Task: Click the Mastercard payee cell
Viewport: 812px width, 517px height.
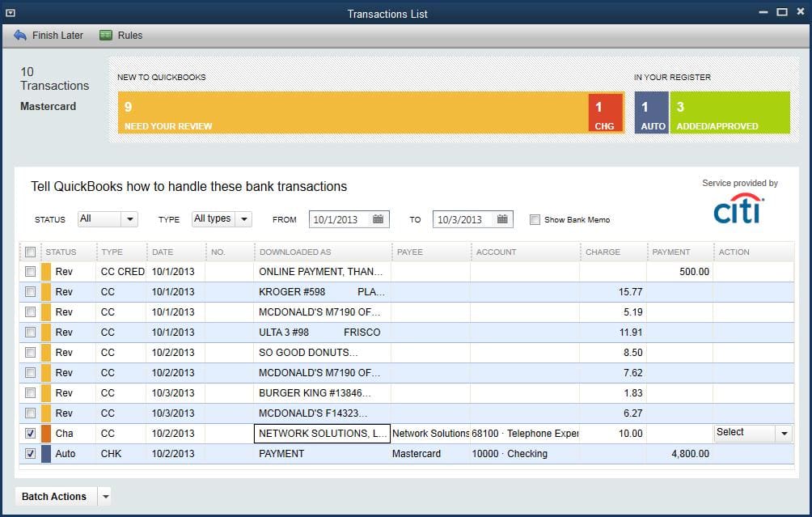Action: (430, 453)
